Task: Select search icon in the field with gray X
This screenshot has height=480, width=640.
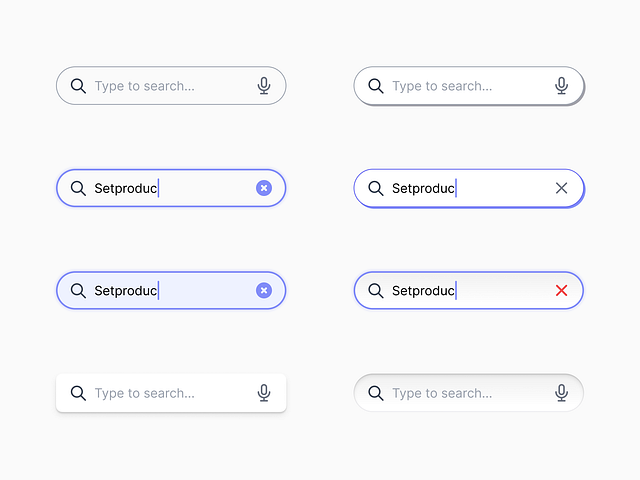Action: 376,188
